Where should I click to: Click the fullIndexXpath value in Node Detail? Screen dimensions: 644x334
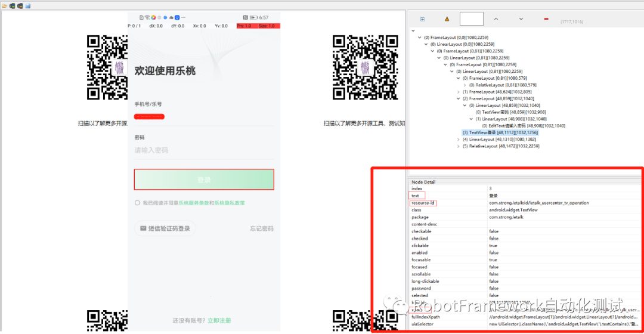click(x=563, y=317)
